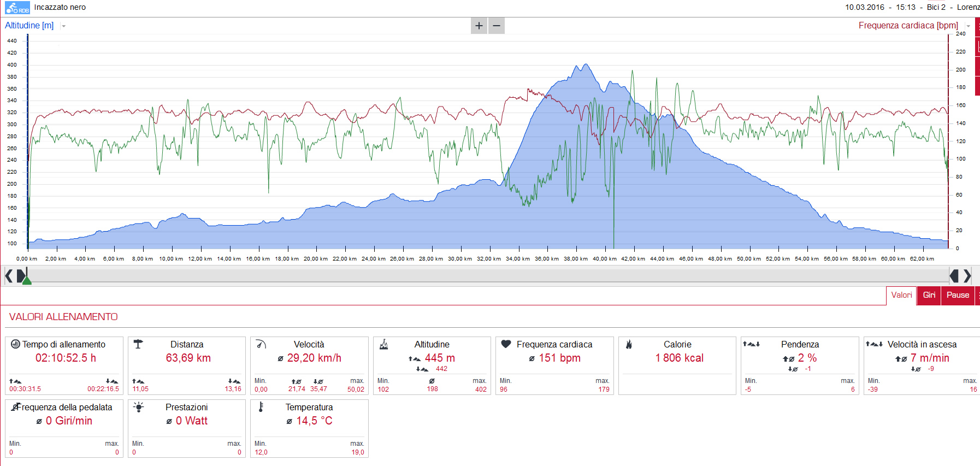
Task: Click the green position marker triangle
Action: pos(27,280)
